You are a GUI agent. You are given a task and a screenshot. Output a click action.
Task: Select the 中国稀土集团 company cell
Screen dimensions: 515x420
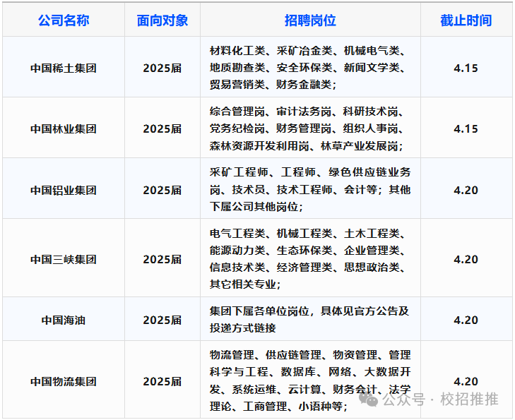64,68
